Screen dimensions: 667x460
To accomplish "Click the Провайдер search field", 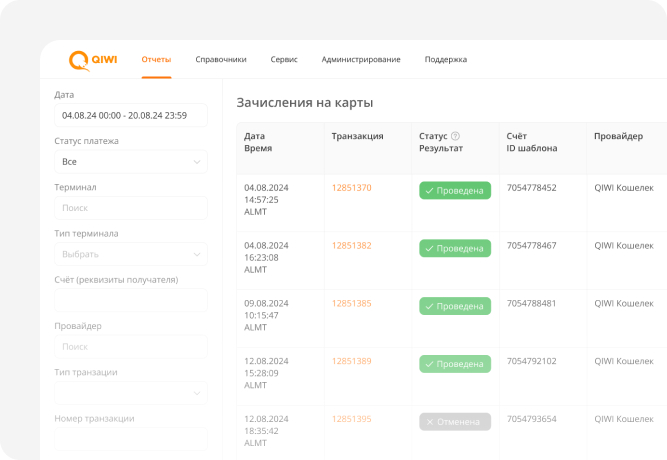I will (130, 347).
